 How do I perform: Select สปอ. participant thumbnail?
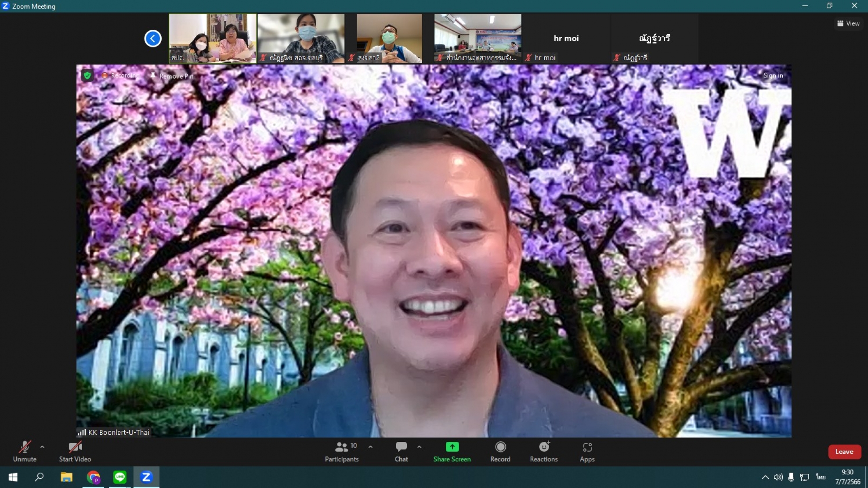click(x=213, y=38)
